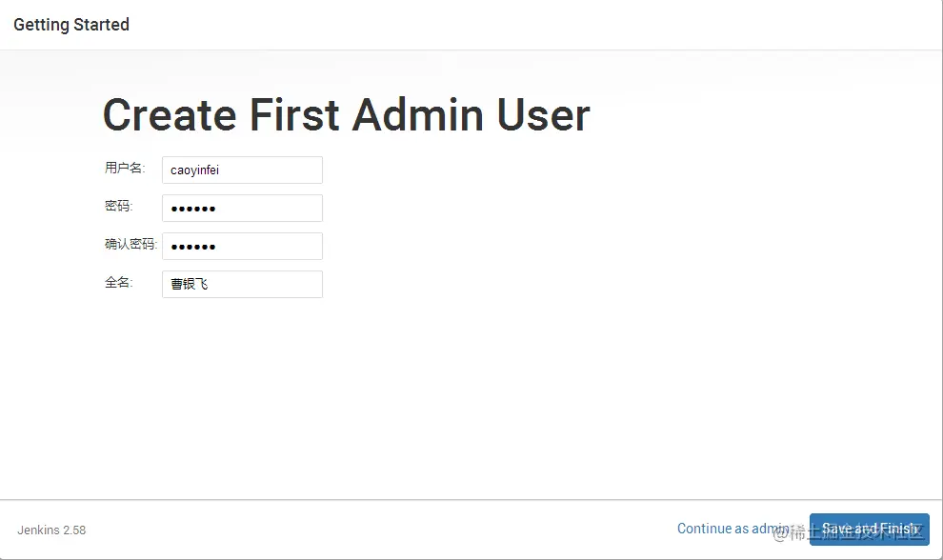The width and height of the screenshot is (943, 560).
Task: Click the 用户名 label
Action: [125, 168]
